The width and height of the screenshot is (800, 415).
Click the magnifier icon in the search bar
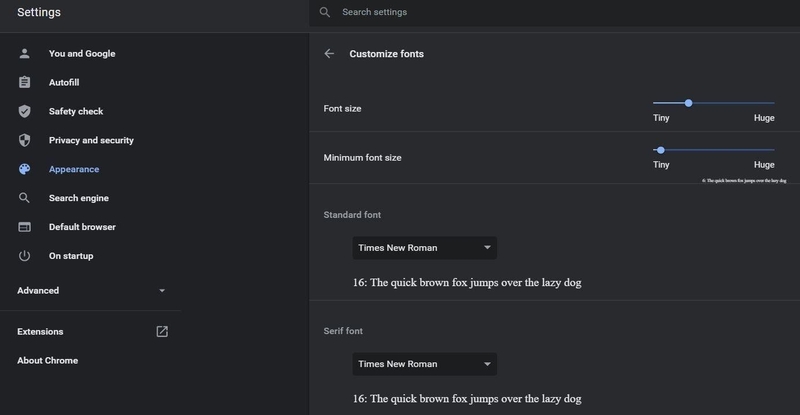[324, 12]
